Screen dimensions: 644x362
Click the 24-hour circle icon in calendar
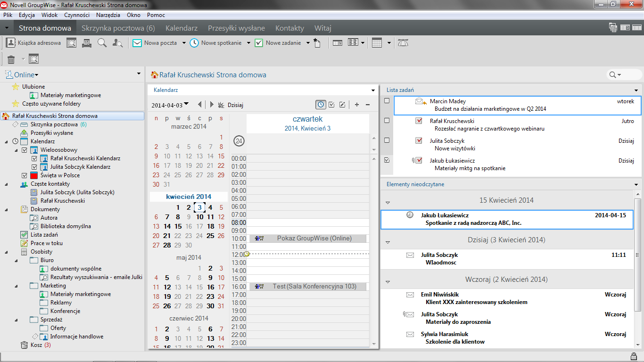point(239,141)
